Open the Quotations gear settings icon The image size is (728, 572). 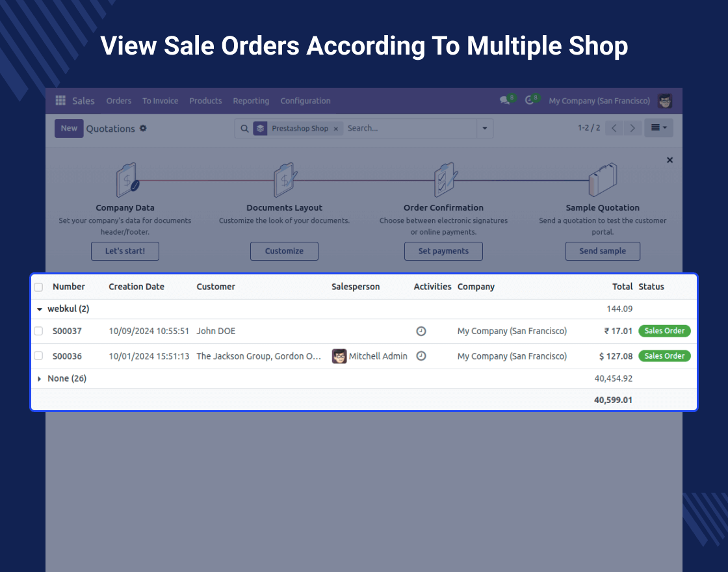click(143, 128)
